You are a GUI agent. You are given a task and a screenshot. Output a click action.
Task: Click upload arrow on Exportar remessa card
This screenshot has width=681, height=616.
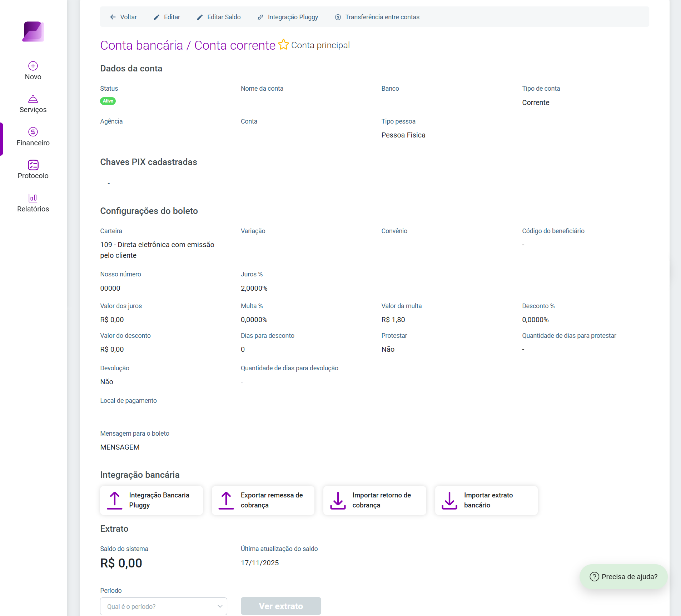pos(226,500)
